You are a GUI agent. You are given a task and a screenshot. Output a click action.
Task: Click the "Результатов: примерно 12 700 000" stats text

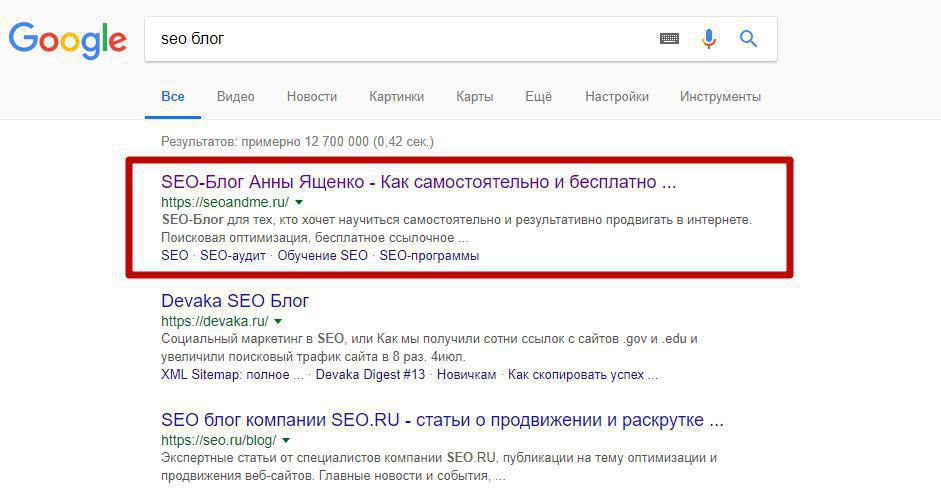(x=297, y=142)
